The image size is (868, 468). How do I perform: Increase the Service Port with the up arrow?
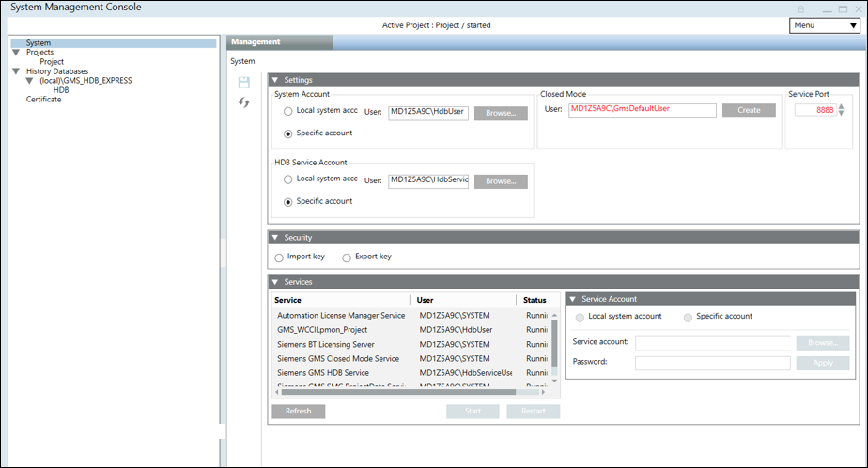(841, 106)
